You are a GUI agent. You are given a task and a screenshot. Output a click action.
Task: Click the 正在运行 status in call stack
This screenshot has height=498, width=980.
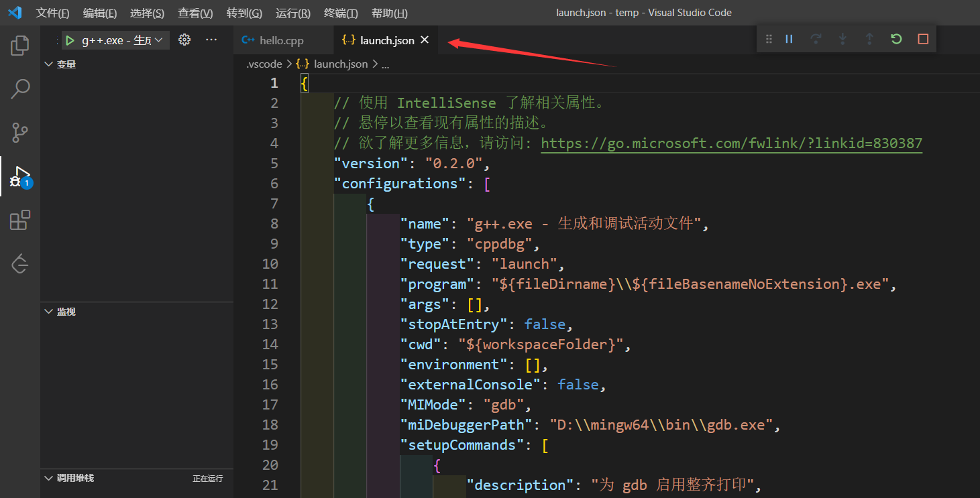coord(207,479)
